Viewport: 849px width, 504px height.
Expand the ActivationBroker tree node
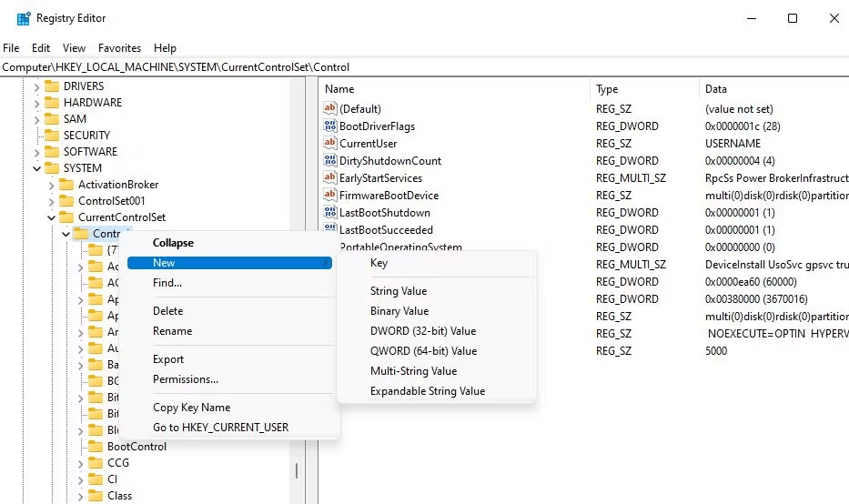pyautogui.click(x=52, y=186)
